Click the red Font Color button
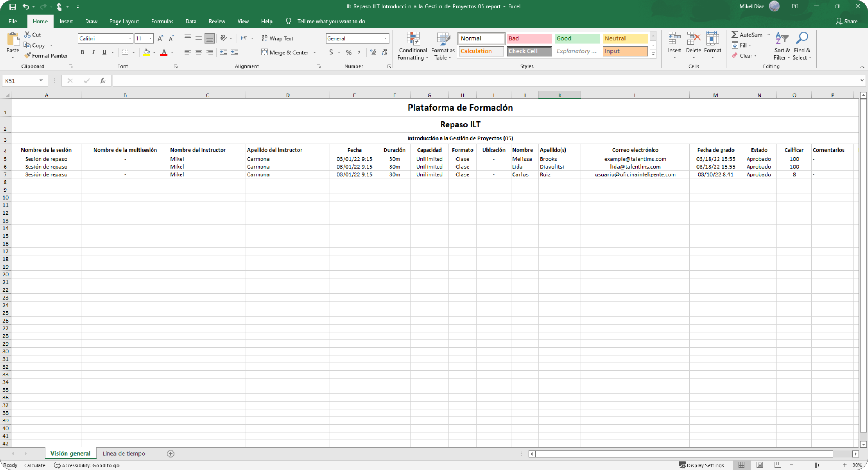 coord(164,52)
